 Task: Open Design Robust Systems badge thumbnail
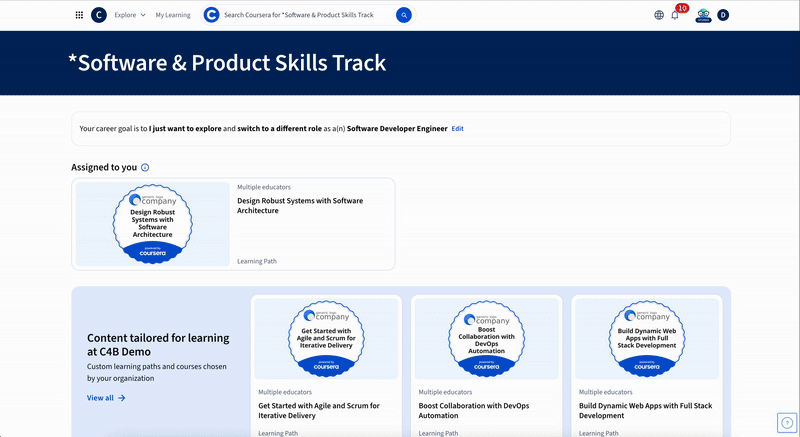(153, 224)
